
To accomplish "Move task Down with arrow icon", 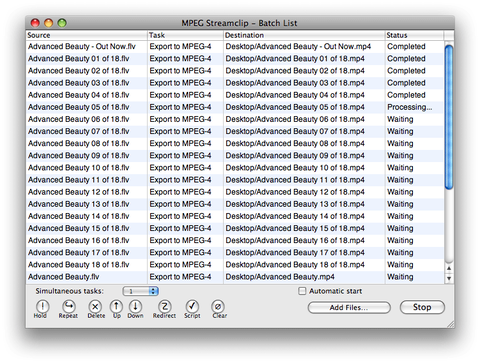I will click(135, 306).
